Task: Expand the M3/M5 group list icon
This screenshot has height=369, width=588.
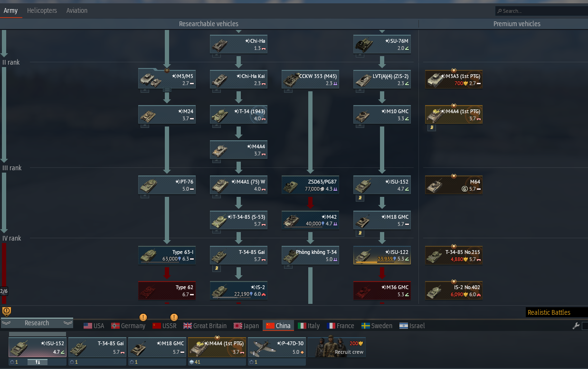Action: [x=167, y=89]
